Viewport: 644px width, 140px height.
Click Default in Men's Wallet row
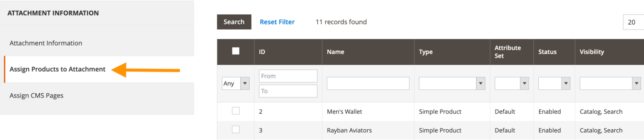tap(505, 112)
